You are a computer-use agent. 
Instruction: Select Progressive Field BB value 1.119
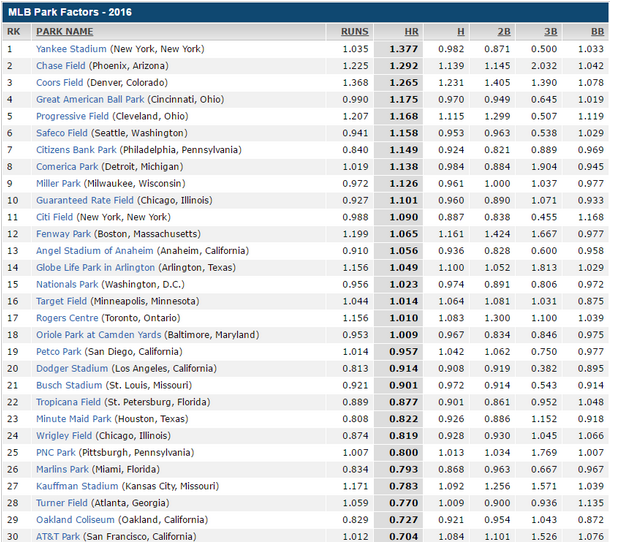click(x=591, y=116)
